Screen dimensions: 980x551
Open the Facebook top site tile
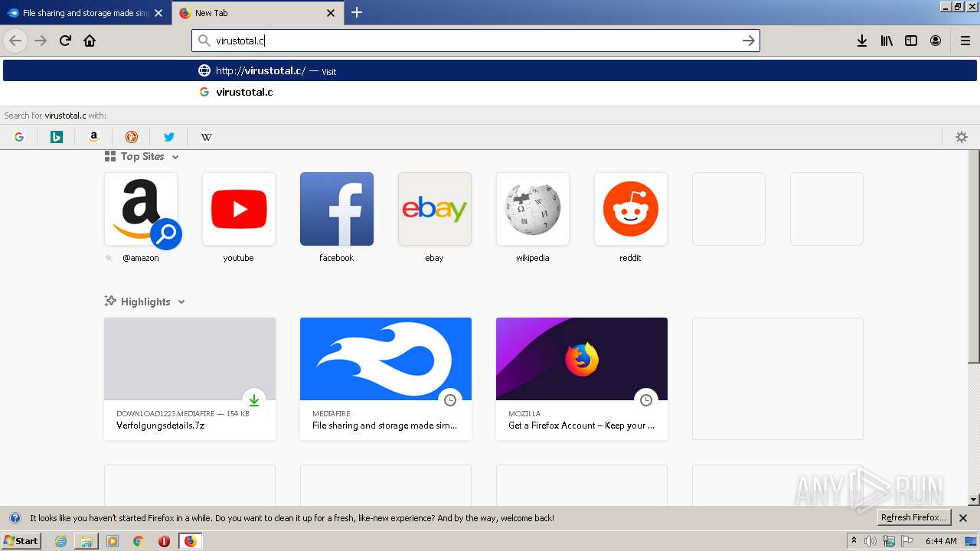pyautogui.click(x=337, y=209)
